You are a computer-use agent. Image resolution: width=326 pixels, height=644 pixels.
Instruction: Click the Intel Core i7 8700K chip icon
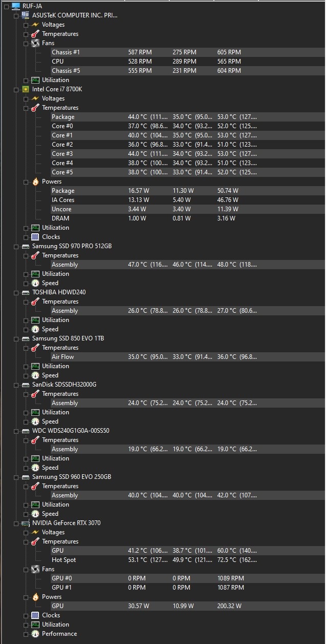pyautogui.click(x=26, y=89)
